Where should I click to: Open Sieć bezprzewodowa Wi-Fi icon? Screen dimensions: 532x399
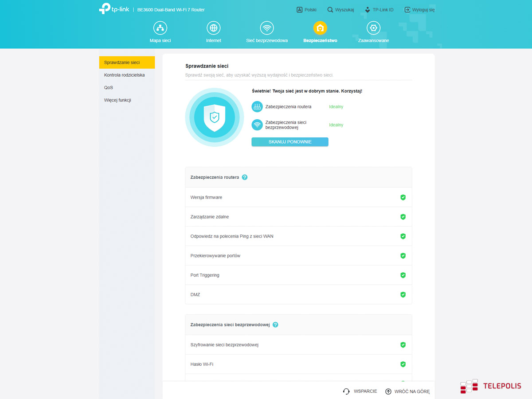[x=266, y=28]
